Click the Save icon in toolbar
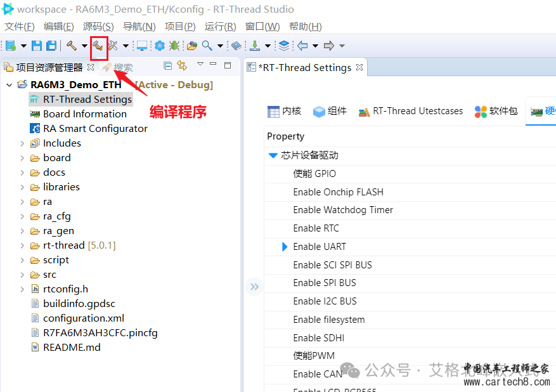Image resolution: width=556 pixels, height=392 pixels. (37, 46)
